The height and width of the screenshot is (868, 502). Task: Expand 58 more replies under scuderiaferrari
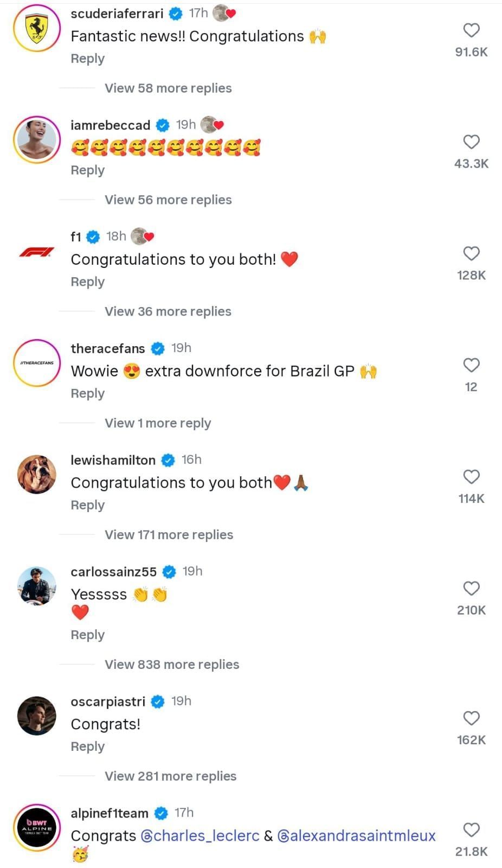point(168,88)
